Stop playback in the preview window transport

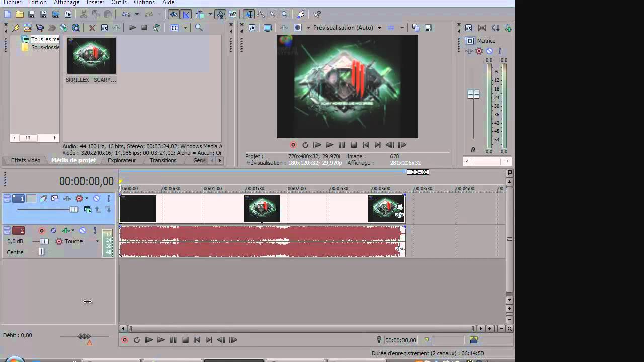354,145
